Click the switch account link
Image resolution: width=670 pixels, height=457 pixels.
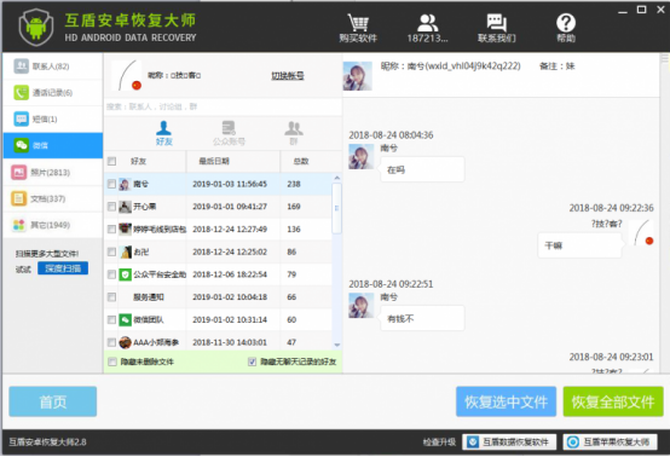point(288,76)
